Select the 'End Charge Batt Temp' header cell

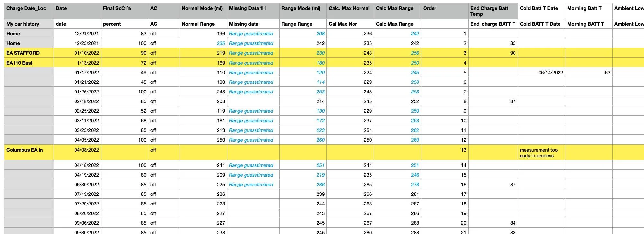pyautogui.click(x=493, y=11)
